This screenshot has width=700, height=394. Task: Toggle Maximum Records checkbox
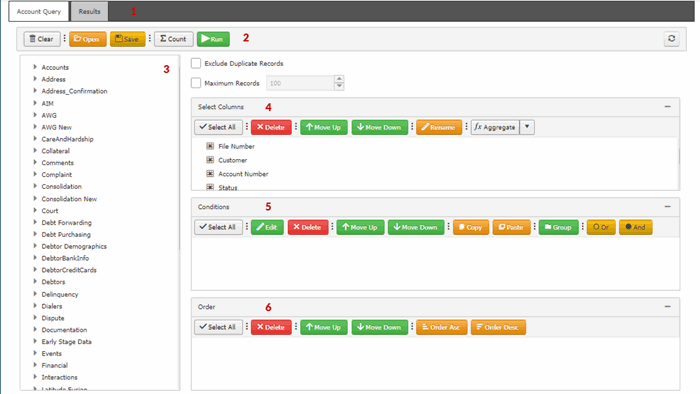coord(196,83)
